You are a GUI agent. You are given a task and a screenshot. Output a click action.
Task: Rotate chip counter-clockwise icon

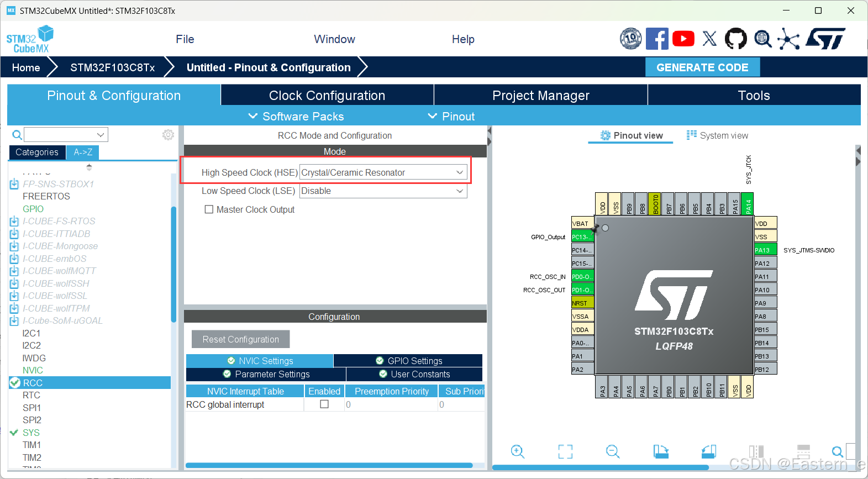click(709, 451)
